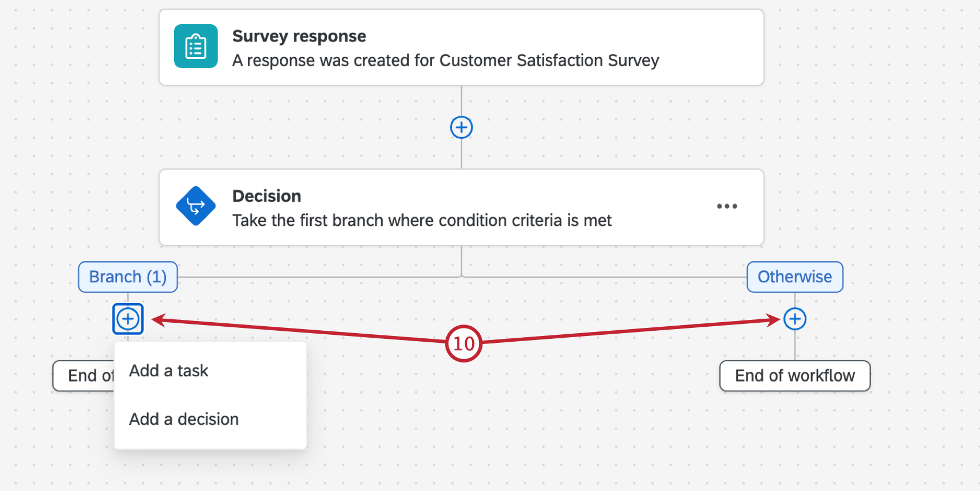980x491 pixels.
Task: Click the Survey response heading text
Action: pos(299,36)
